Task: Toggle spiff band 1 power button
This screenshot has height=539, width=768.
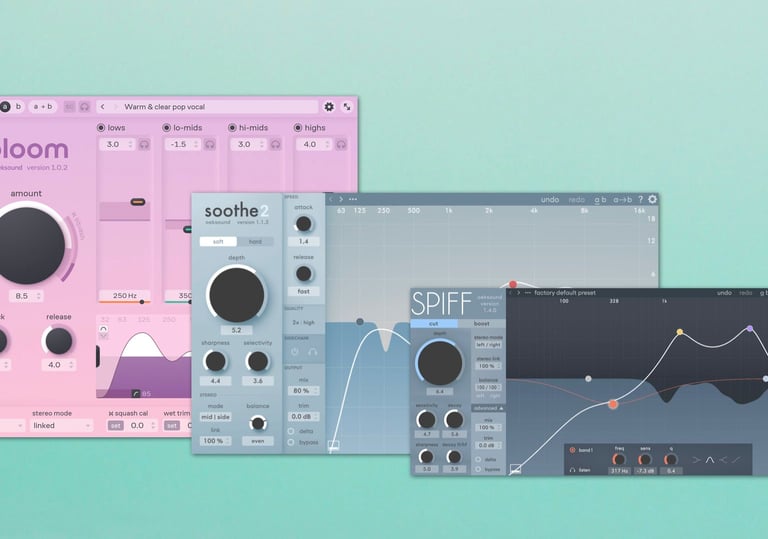Action: point(572,450)
